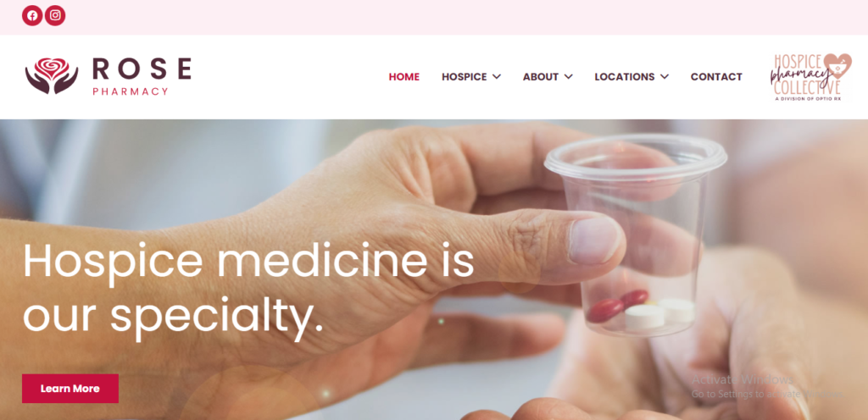Click the ROSE wordmark text in the header
Viewport: 868px width, 420px height.
click(142, 69)
